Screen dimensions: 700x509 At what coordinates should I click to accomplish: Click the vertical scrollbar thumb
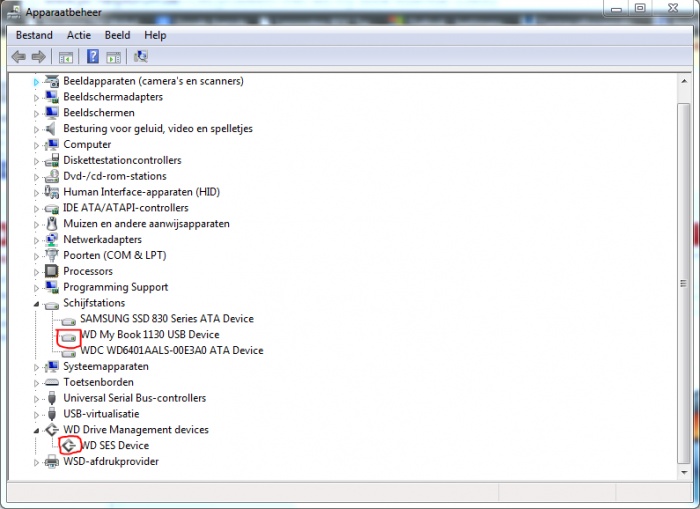pyautogui.click(x=683, y=284)
